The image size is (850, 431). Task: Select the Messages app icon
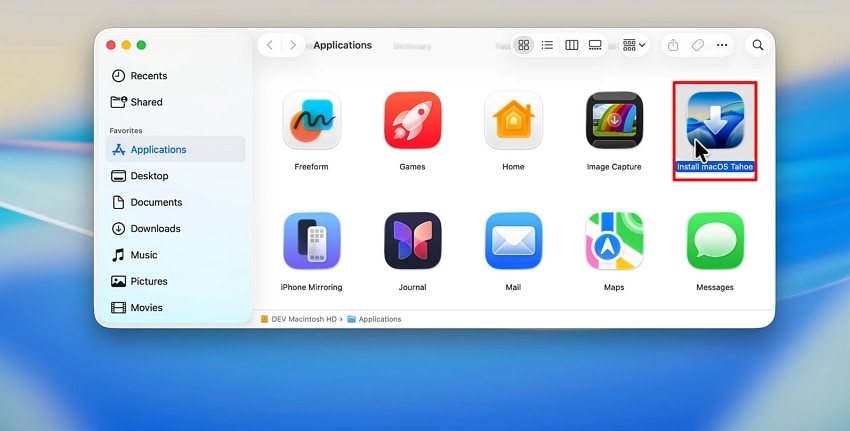point(715,241)
